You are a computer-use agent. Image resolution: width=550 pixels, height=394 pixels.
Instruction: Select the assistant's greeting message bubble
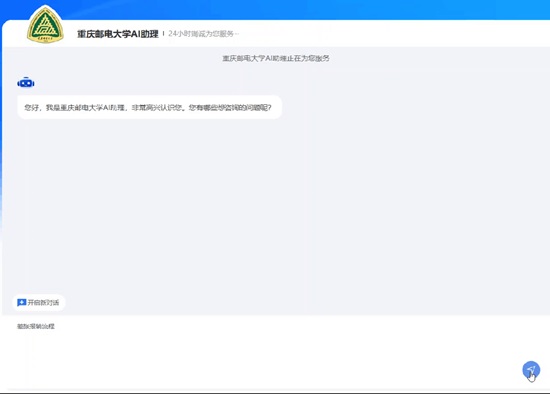pyautogui.click(x=149, y=107)
